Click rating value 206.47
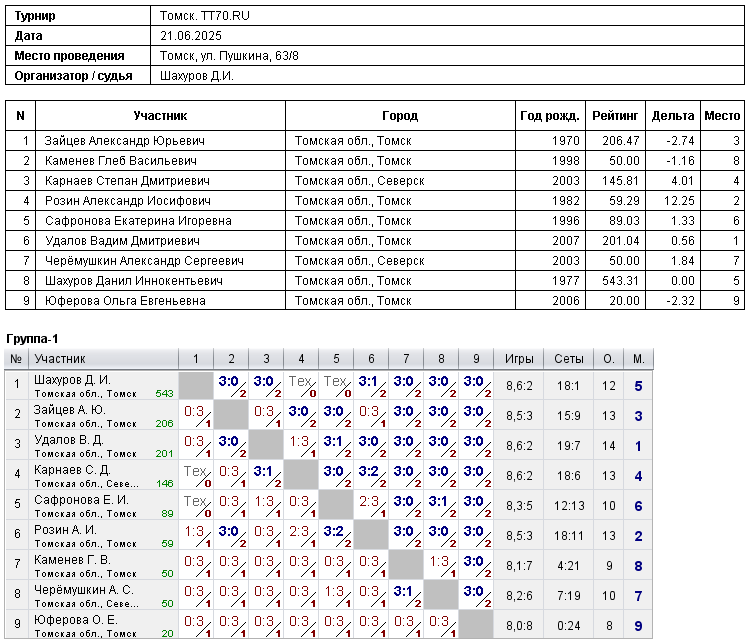The width and height of the screenshot is (750, 644). tap(620, 141)
